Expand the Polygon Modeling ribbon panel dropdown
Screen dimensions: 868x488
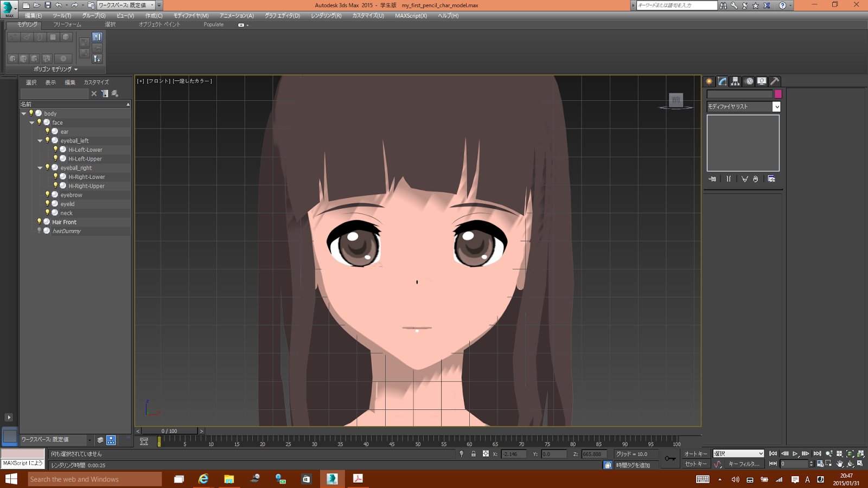[56, 69]
